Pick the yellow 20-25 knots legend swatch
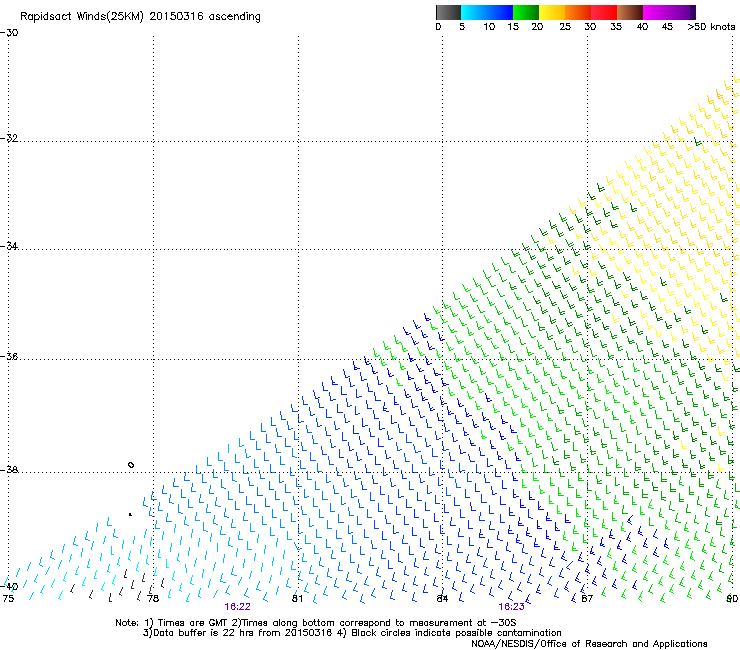This screenshot has width=740, height=650. pos(552,12)
